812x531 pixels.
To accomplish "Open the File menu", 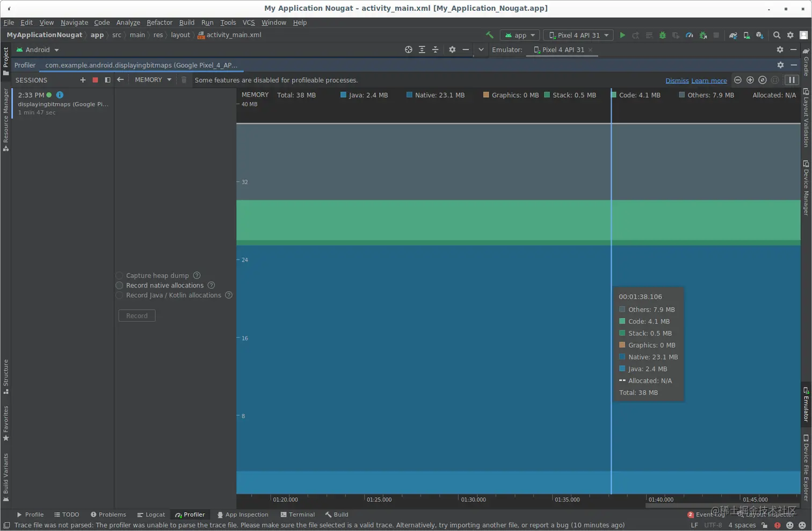I will [x=9, y=23].
